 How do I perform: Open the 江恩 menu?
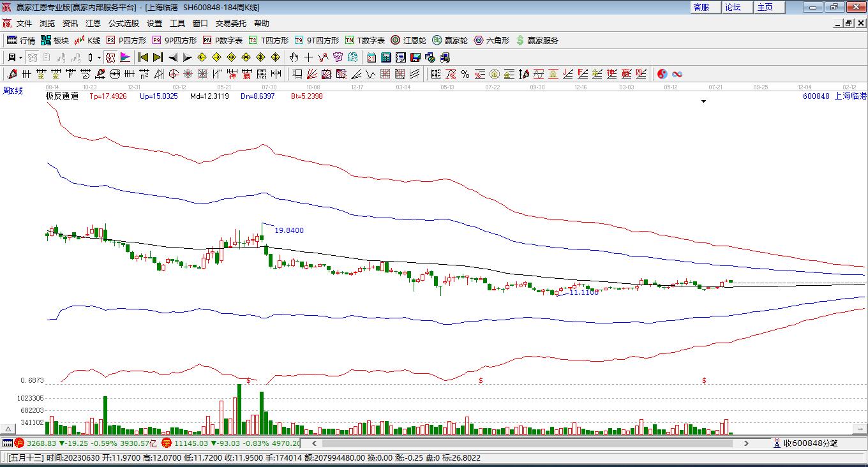(x=93, y=23)
